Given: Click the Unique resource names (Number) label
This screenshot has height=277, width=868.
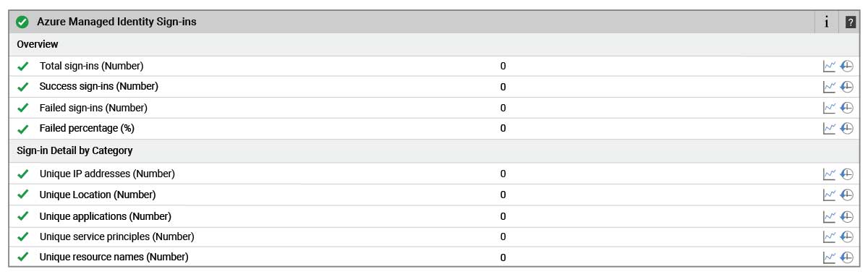Looking at the screenshot, I should (114, 257).
